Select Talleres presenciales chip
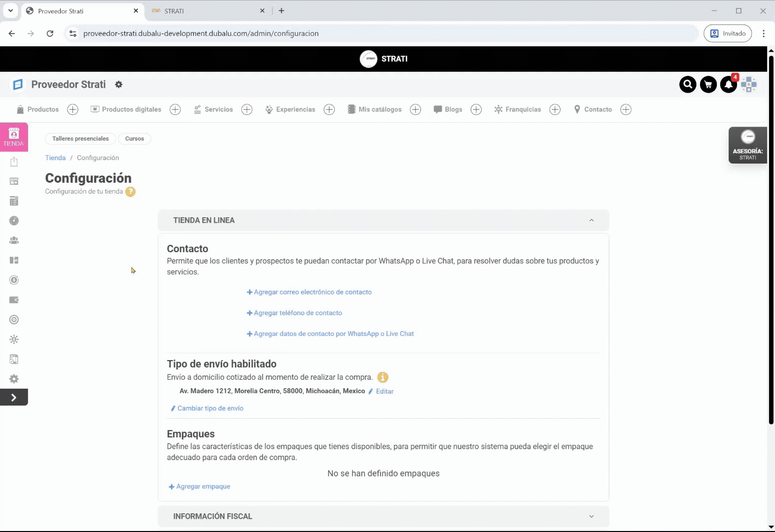 (80, 139)
